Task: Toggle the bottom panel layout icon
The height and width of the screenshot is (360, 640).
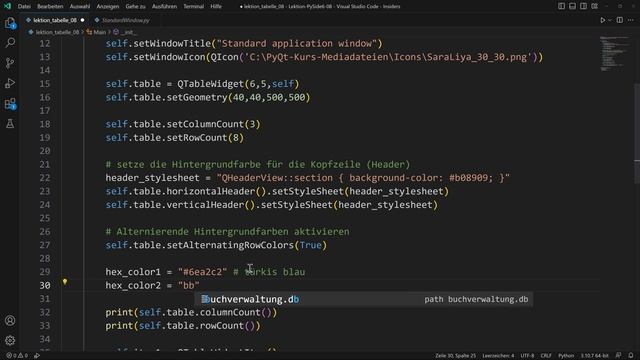Action: pos(573,6)
